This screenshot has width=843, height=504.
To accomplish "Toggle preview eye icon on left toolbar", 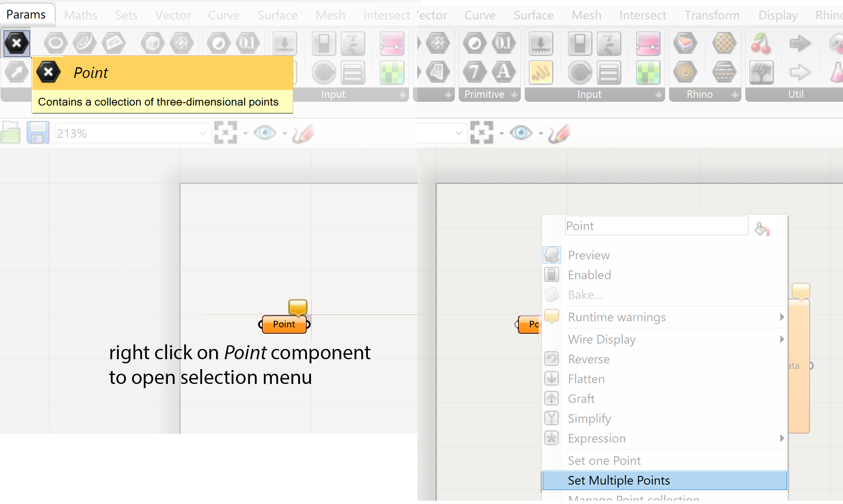I will 265,133.
